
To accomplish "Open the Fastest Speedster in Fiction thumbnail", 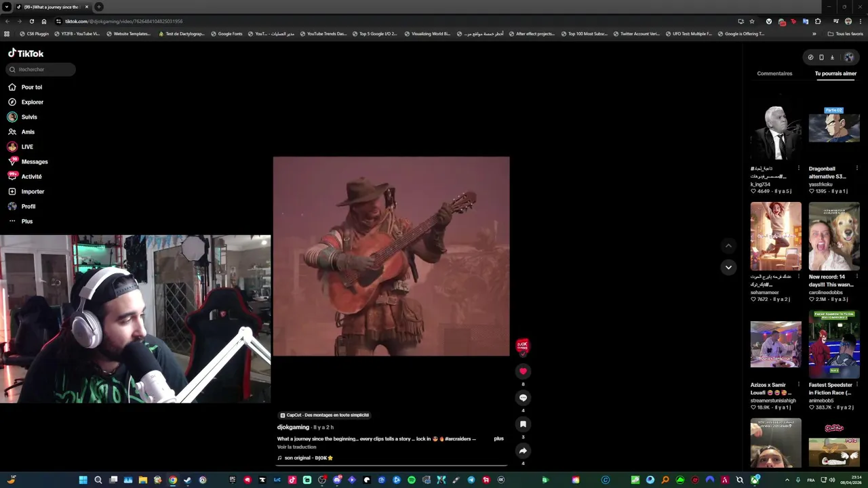I will pyautogui.click(x=834, y=344).
